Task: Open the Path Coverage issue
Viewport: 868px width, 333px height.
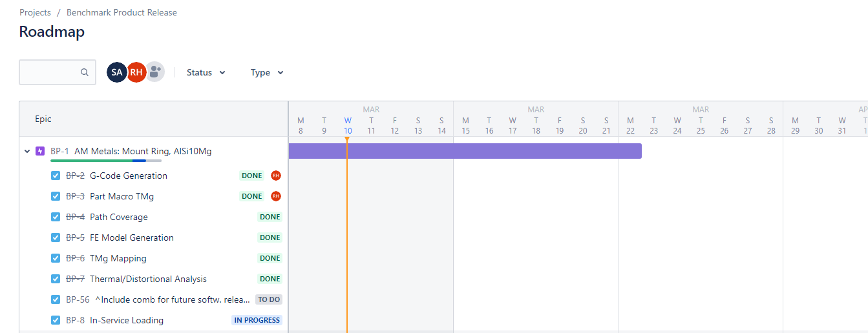Action: (119, 217)
